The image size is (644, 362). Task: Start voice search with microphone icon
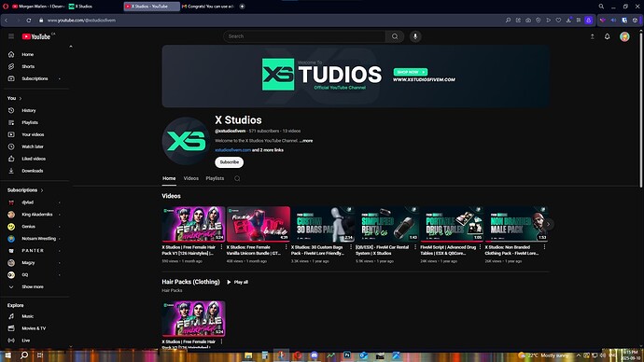tap(415, 36)
